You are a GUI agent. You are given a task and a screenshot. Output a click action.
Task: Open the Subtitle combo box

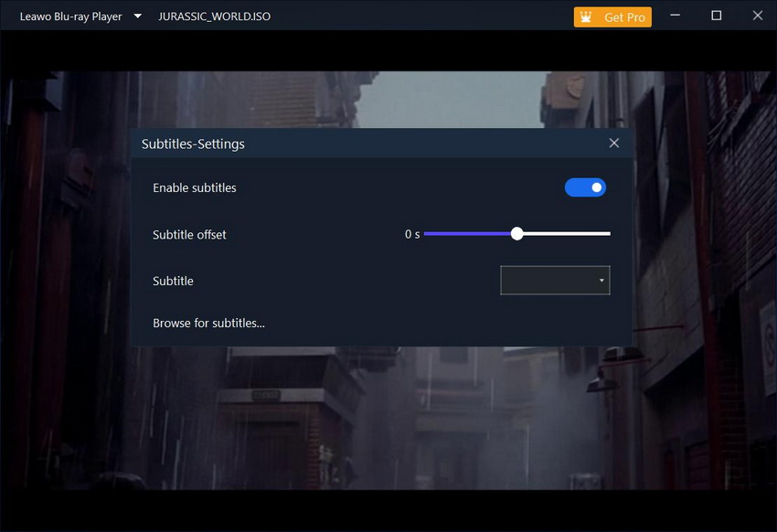548,281
